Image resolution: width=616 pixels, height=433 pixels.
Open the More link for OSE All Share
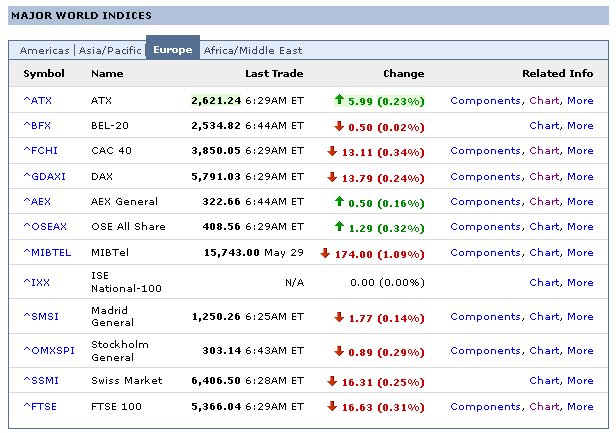(x=580, y=227)
